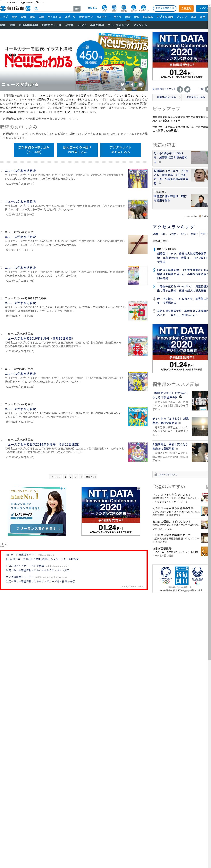Select the 1日 ranking tab
The image size is (211, 868).
tap(163, 233)
